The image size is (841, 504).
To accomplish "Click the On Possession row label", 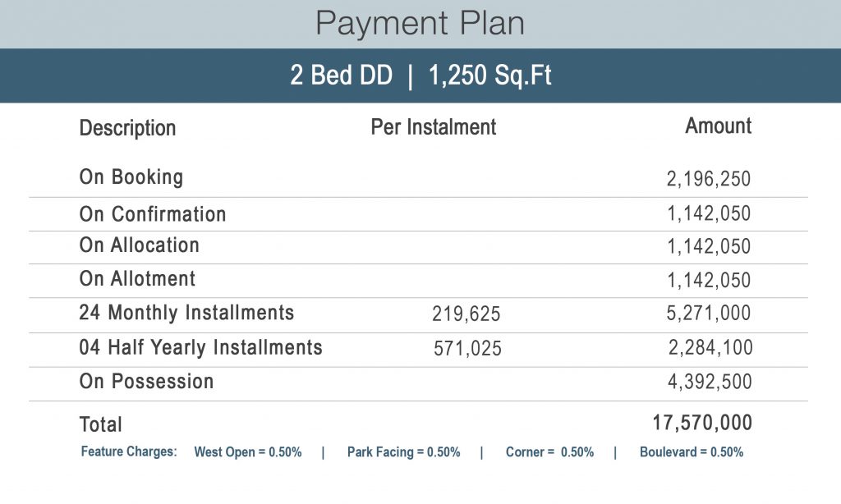I will click(x=147, y=382).
